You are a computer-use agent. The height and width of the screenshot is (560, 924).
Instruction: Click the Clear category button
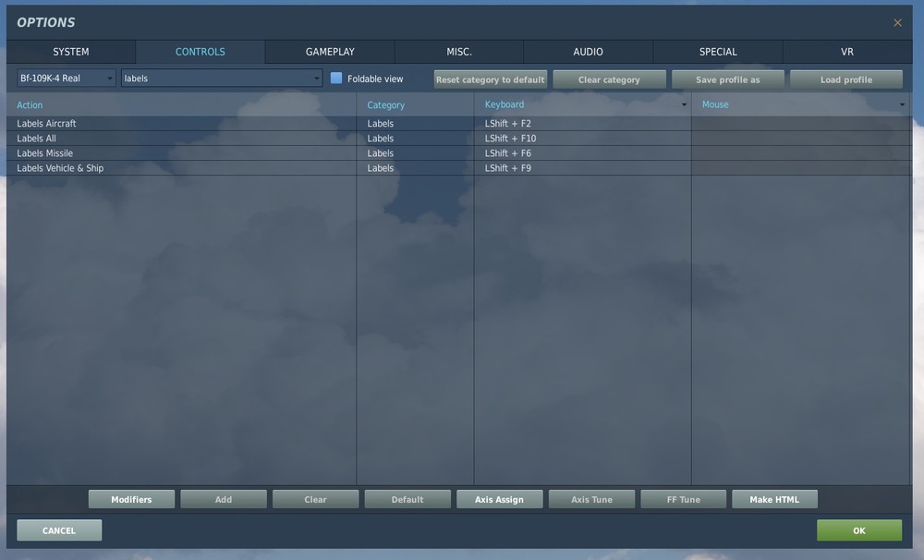[x=609, y=79]
